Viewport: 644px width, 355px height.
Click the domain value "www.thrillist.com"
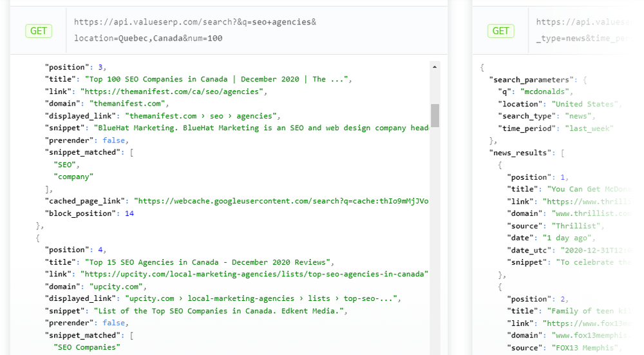[x=592, y=213]
